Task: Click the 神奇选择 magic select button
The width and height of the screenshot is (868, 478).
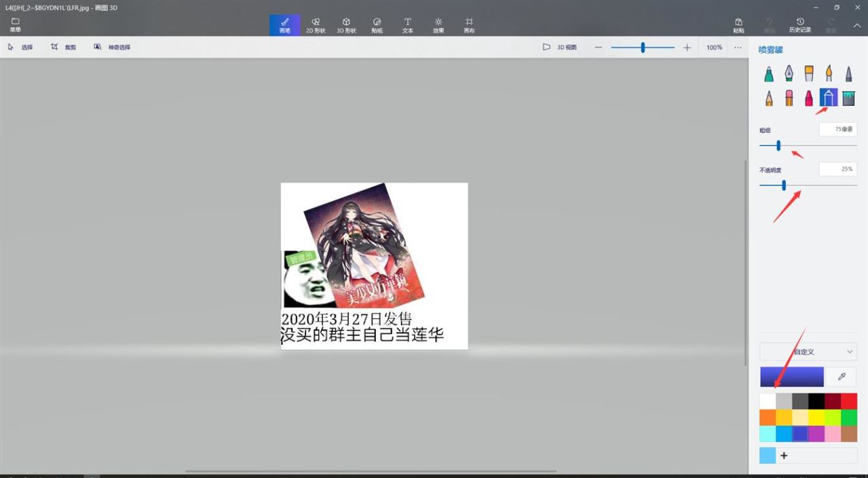Action: (x=113, y=48)
